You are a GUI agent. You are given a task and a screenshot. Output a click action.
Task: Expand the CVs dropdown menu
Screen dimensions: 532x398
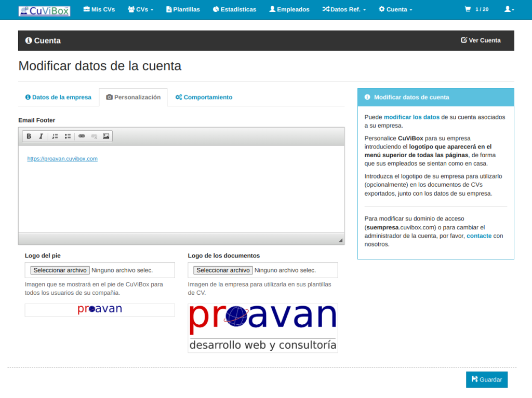pos(140,9)
